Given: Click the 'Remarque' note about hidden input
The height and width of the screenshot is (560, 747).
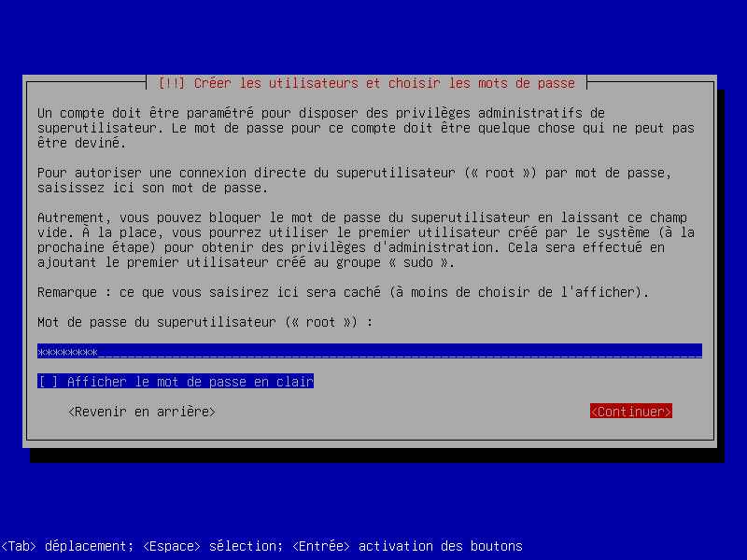Looking at the screenshot, I should 343,292.
